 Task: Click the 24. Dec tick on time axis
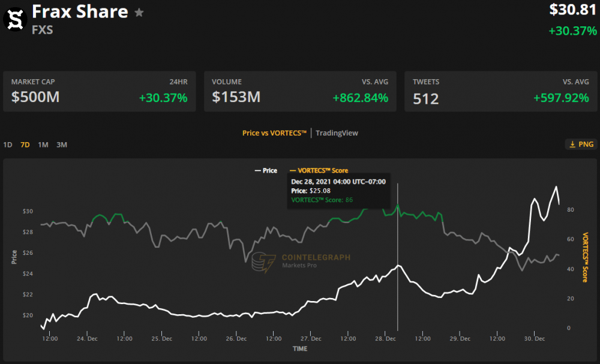tap(87, 338)
